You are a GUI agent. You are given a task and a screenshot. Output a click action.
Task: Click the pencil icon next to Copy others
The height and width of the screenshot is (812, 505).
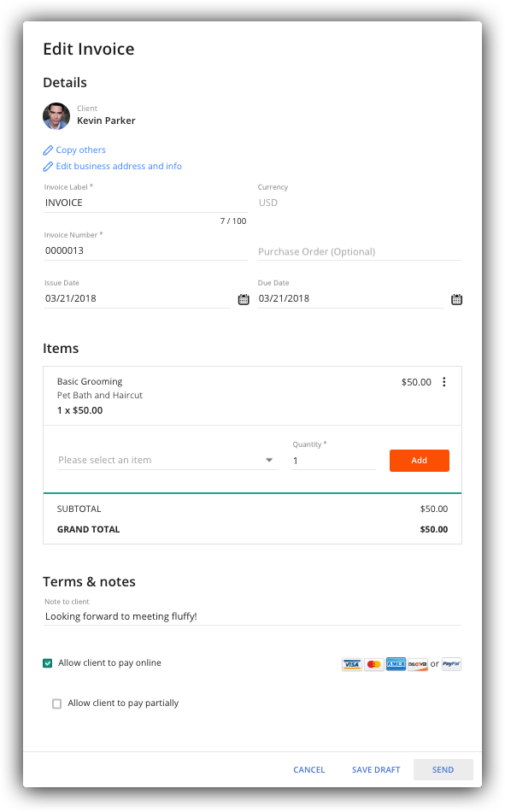tap(48, 150)
